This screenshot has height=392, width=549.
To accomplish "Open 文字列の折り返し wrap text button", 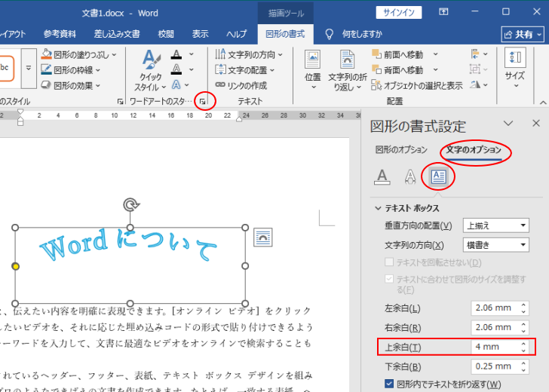I will tap(347, 70).
